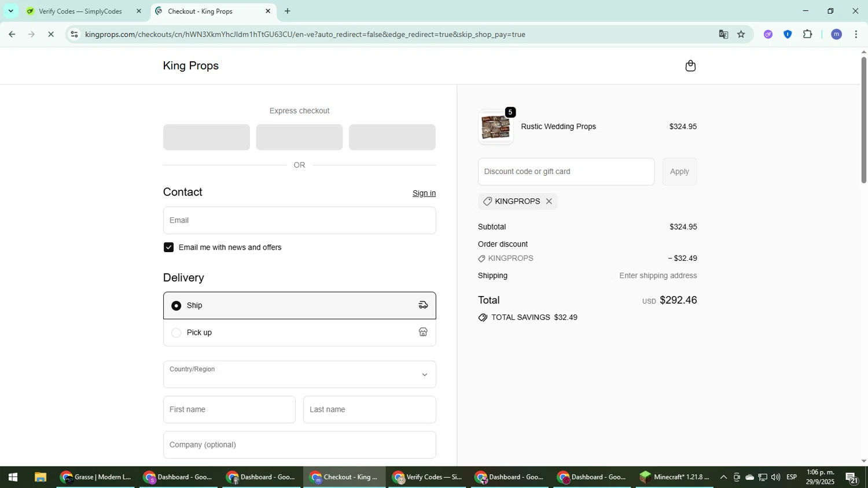The width and height of the screenshot is (868, 488).
Task: Click the tag icon on KINGPROPS chip
Action: click(487, 201)
